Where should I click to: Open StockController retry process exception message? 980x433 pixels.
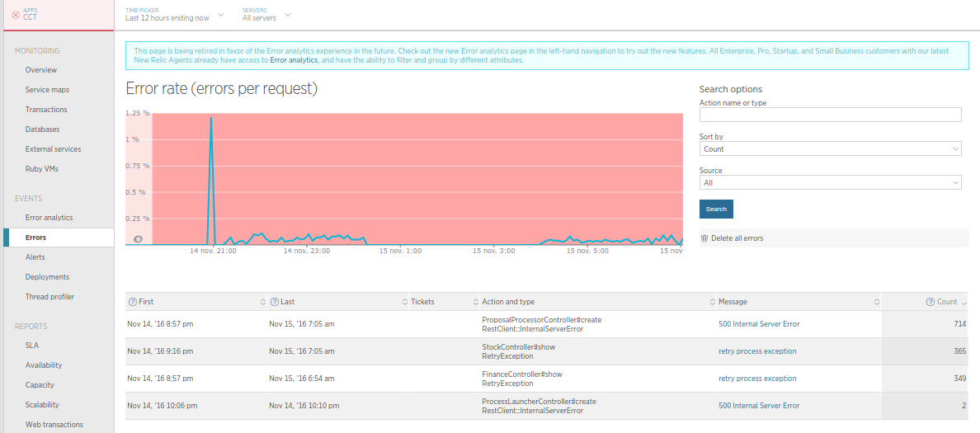(x=757, y=351)
